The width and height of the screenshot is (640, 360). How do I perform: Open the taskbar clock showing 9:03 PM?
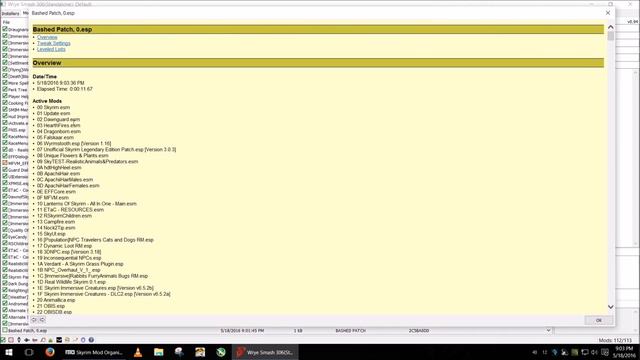(624, 352)
